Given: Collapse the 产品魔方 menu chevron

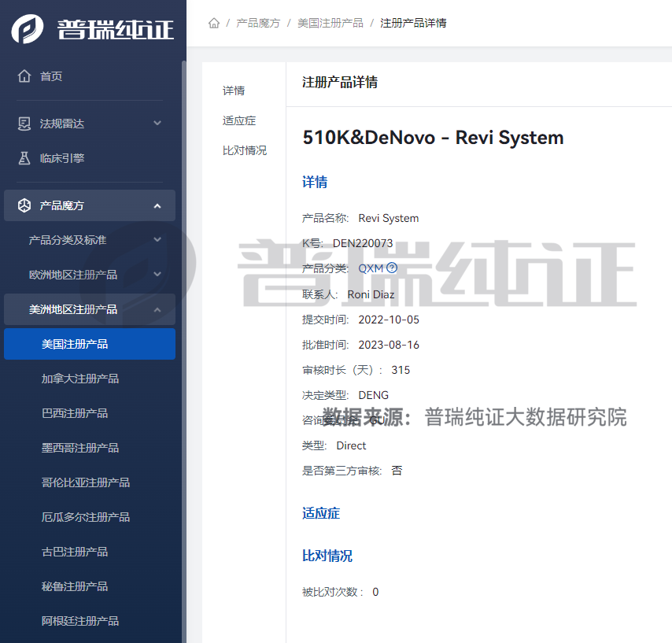Looking at the screenshot, I should tap(157, 205).
